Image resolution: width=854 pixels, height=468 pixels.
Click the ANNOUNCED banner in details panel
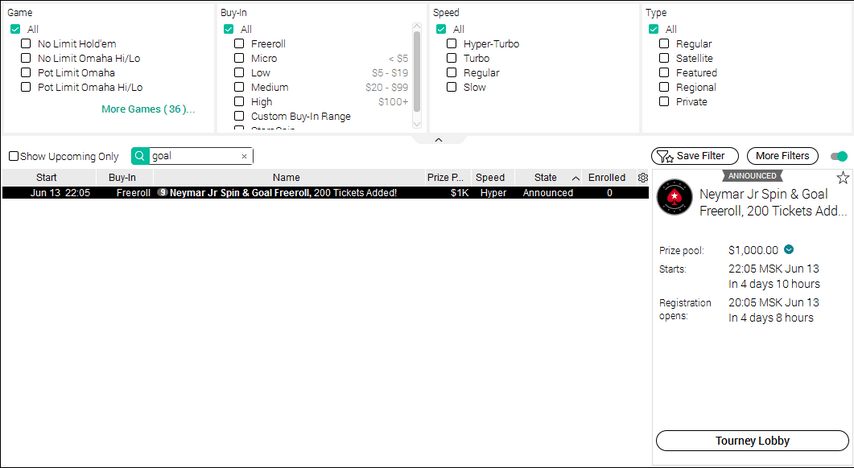tap(753, 176)
